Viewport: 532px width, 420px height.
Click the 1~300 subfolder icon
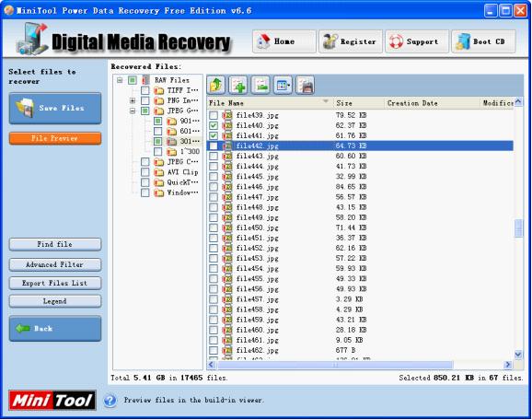point(172,152)
